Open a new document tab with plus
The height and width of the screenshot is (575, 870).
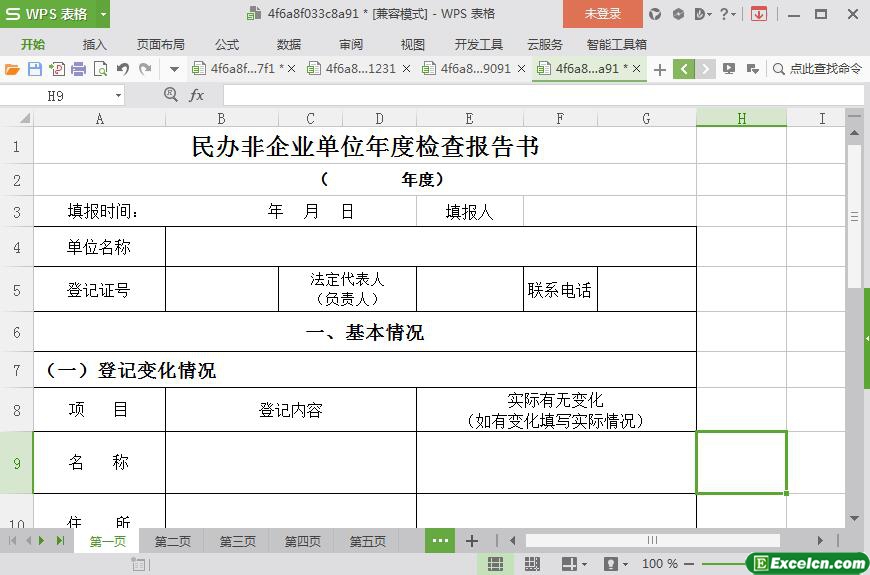pos(659,69)
